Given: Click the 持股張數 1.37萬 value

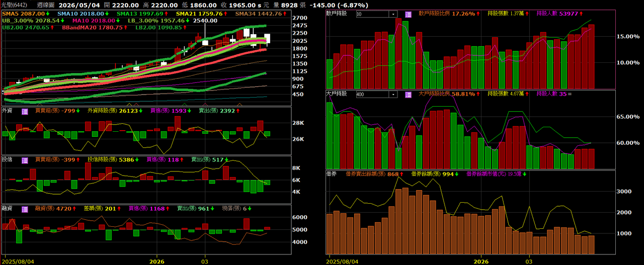Looking at the screenshot, I should coord(508,14).
